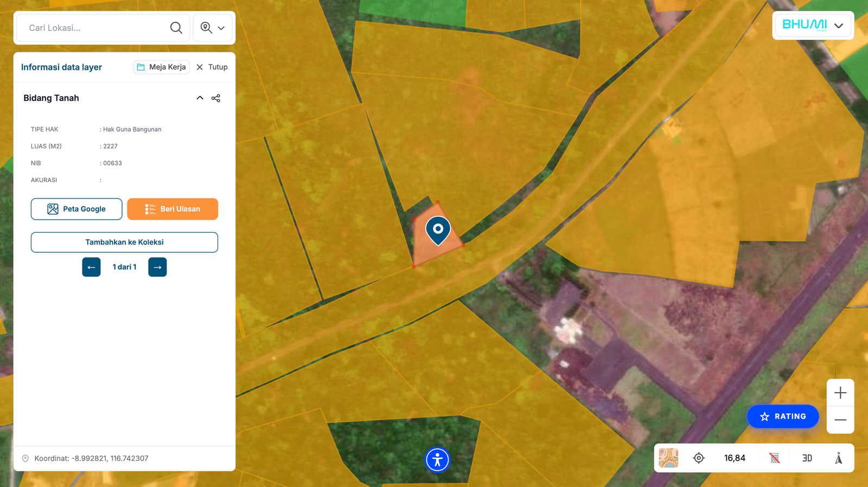Collapse the Bidang Tanah section
Image resolution: width=868 pixels, height=487 pixels.
(x=200, y=98)
